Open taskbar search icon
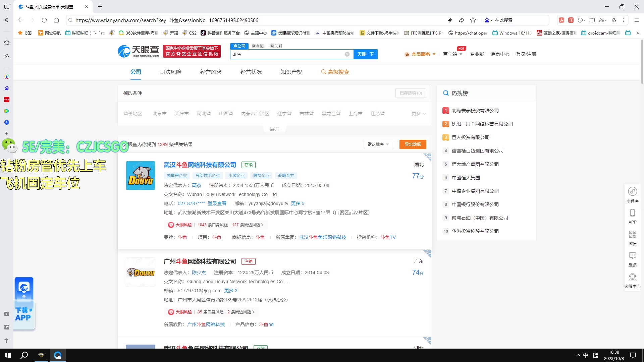This screenshot has width=644, height=362. coord(24,355)
